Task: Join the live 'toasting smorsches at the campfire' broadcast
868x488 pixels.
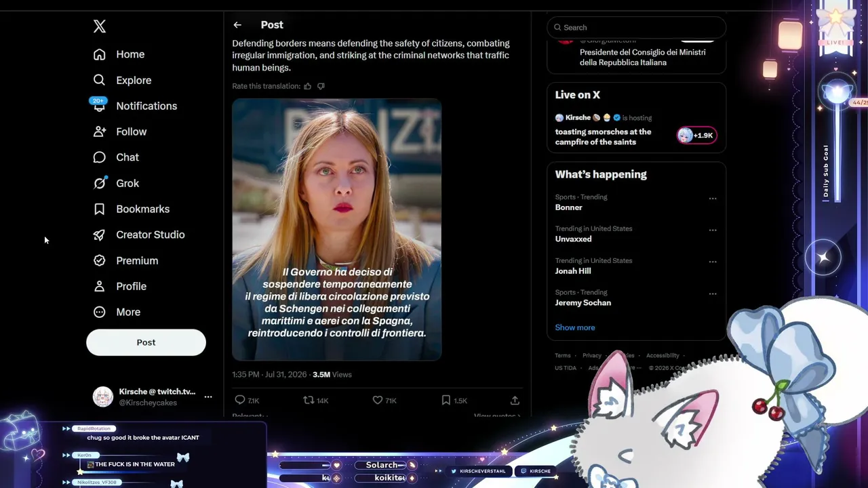Action: click(604, 137)
